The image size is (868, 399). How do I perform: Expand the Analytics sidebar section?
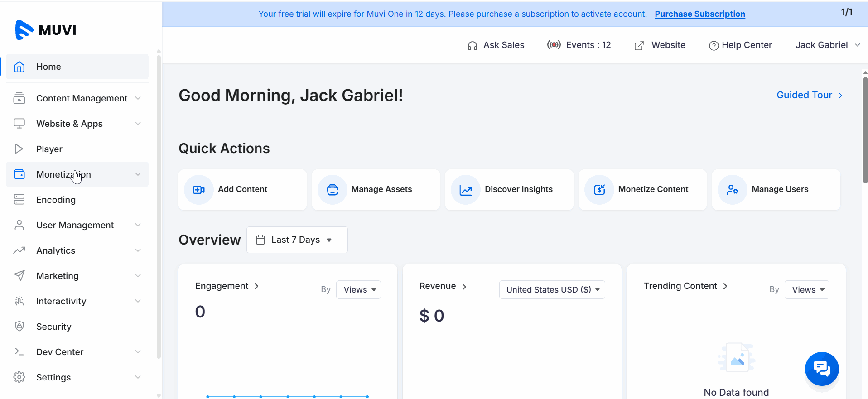click(x=77, y=250)
